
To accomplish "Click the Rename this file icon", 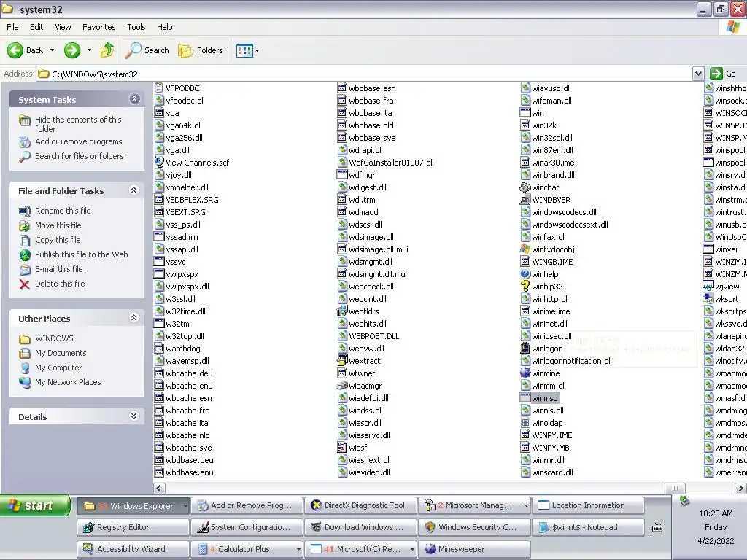I will (x=25, y=211).
